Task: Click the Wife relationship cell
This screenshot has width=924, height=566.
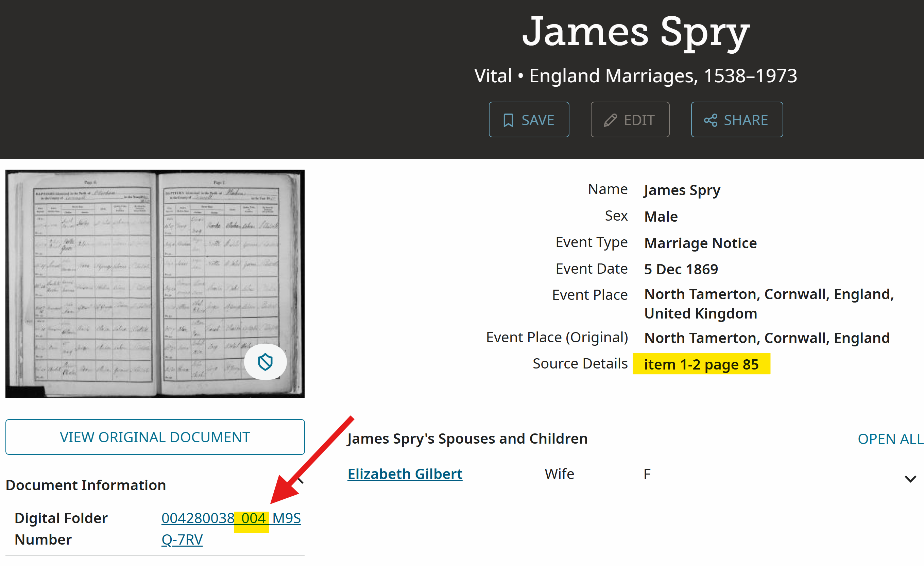Action: [559, 474]
